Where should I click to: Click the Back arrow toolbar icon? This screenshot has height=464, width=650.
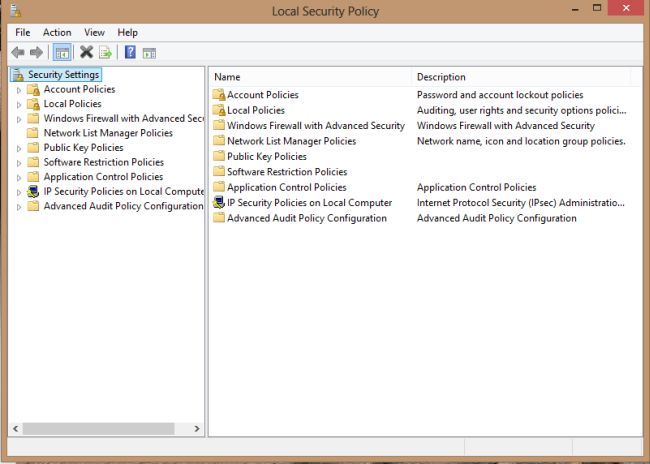coord(17,52)
